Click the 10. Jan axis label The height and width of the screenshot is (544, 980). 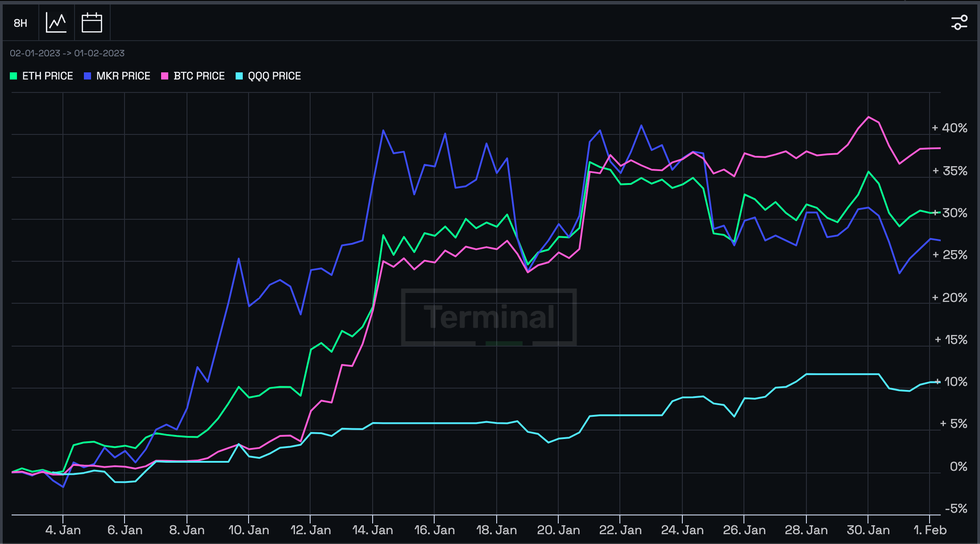(x=249, y=530)
